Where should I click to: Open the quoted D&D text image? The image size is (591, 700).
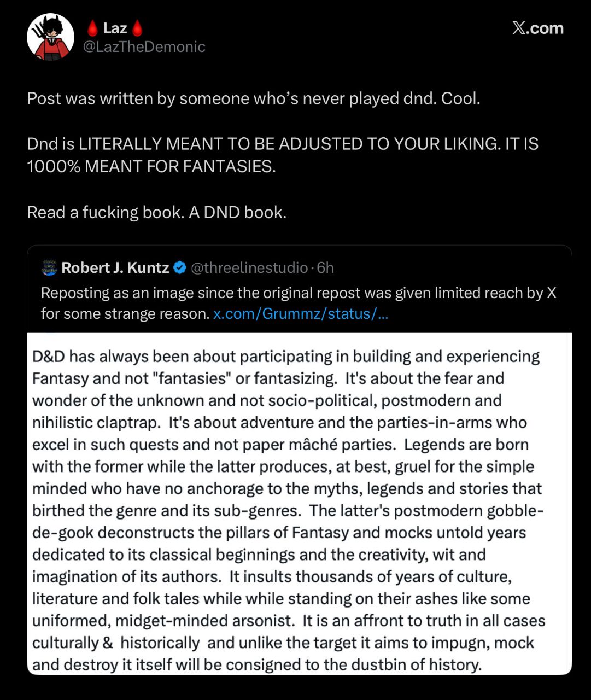[x=300, y=503]
